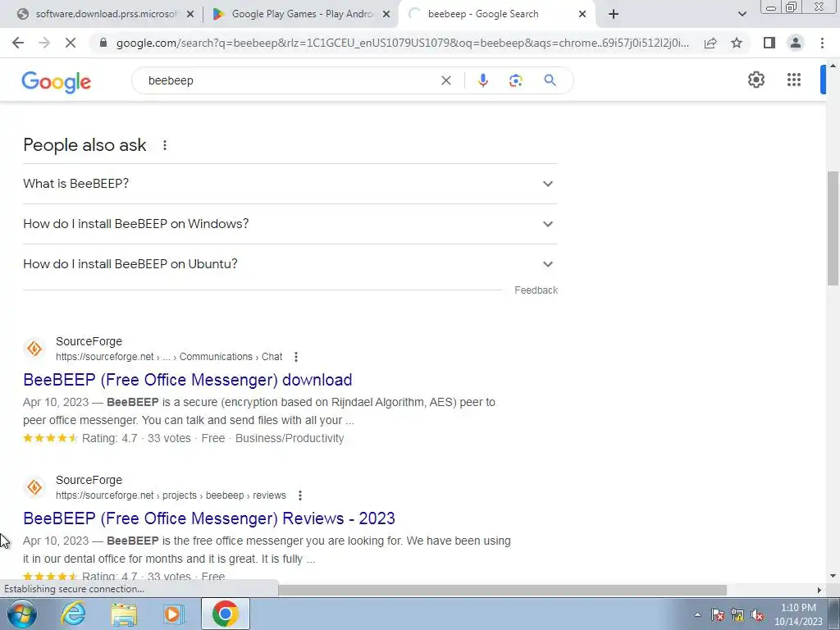This screenshot has height=630, width=840.
Task: Close the Google Play Games tab
Action: point(386,15)
